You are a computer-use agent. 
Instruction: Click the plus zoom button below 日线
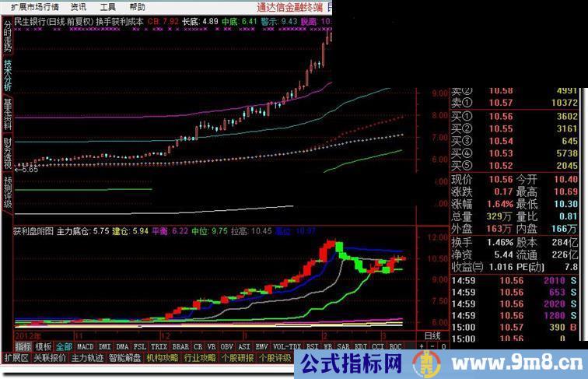[x=423, y=346]
